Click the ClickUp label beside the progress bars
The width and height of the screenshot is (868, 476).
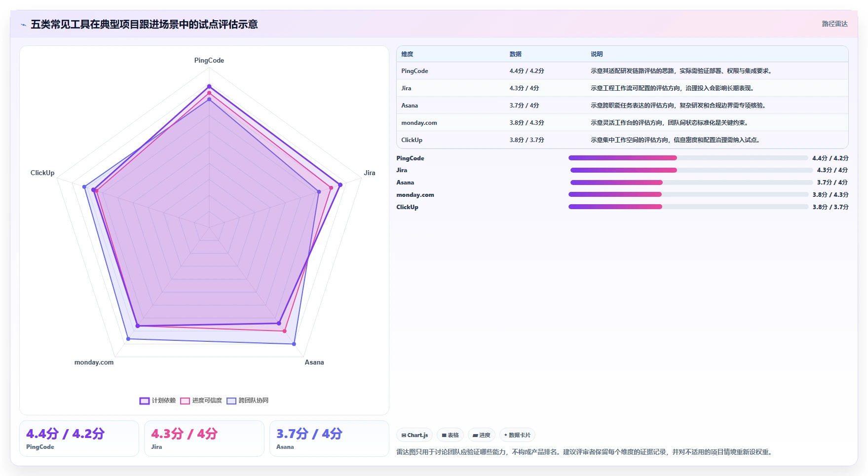pyautogui.click(x=407, y=207)
